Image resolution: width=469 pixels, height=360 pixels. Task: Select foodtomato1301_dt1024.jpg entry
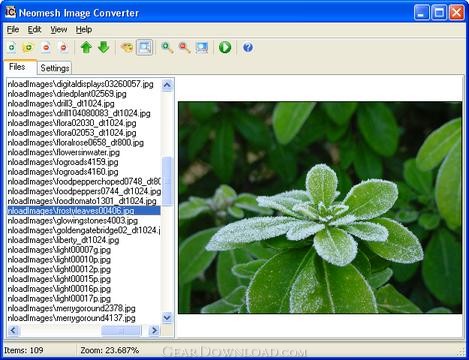coord(82,201)
